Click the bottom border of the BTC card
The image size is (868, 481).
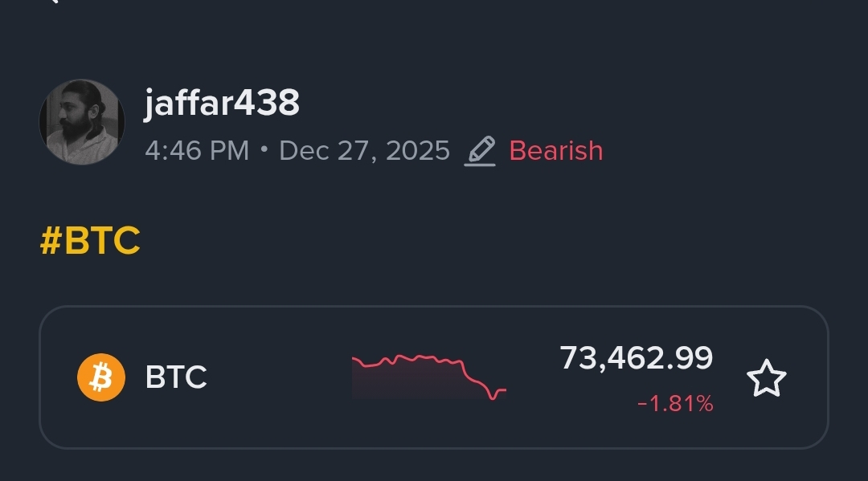point(434,447)
